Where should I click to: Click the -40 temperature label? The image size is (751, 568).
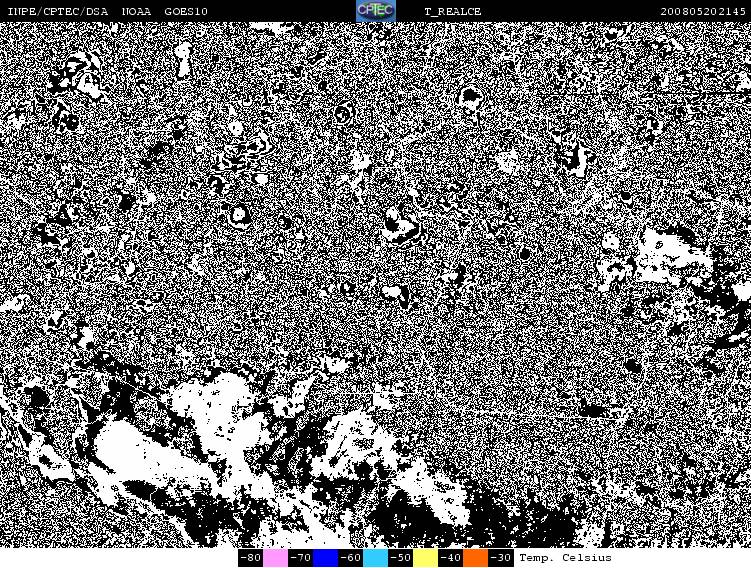[450, 558]
